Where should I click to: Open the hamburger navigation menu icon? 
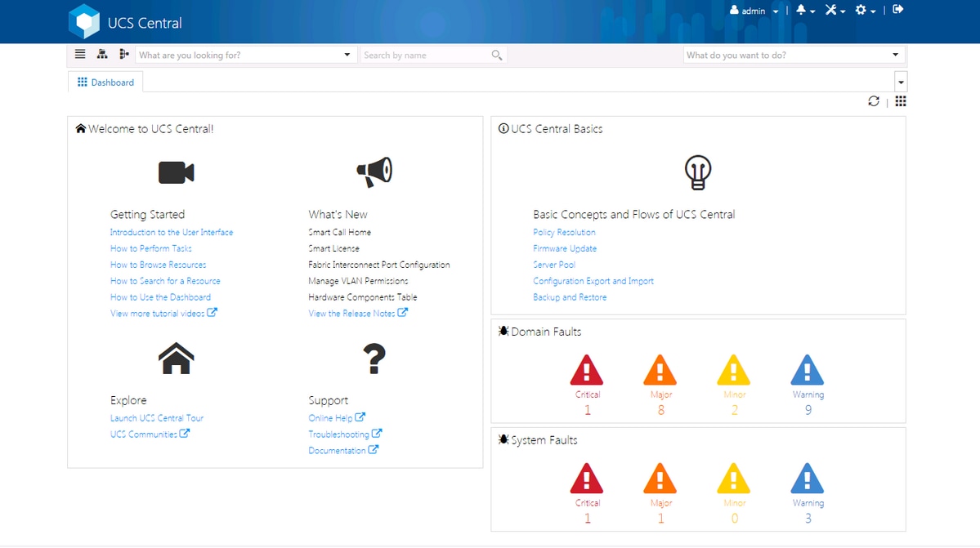point(80,54)
